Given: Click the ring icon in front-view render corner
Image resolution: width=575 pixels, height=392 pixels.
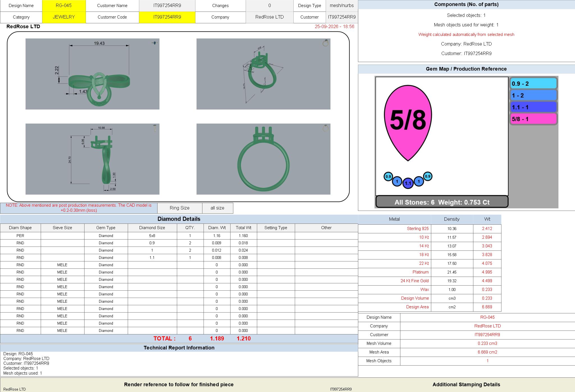Looking at the screenshot, I should pos(325,128).
